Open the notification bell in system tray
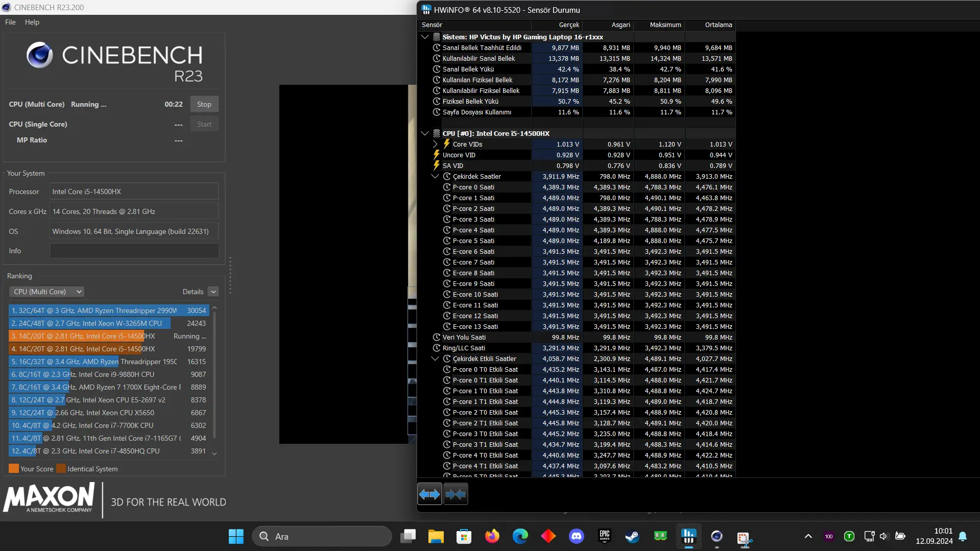Screen dimensions: 980x551 tap(963, 536)
